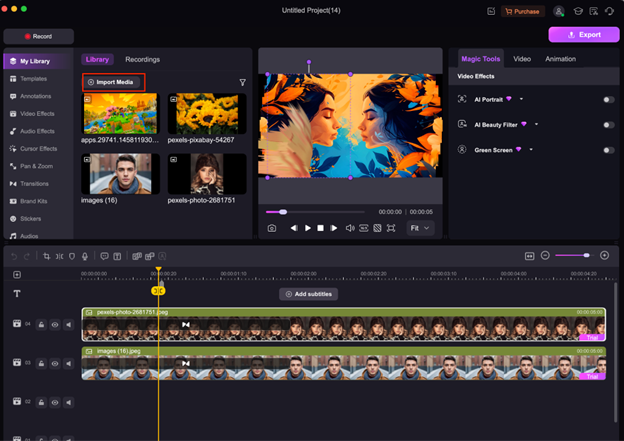The image size is (624, 441).
Task: Click the Undo icon in timeline toolbar
Action: 14,256
